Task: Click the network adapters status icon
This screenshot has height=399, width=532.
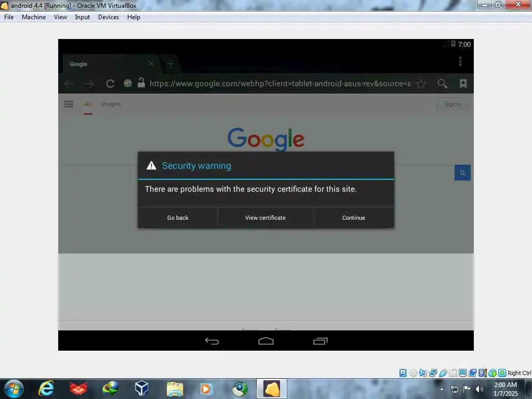Action: tap(433, 373)
